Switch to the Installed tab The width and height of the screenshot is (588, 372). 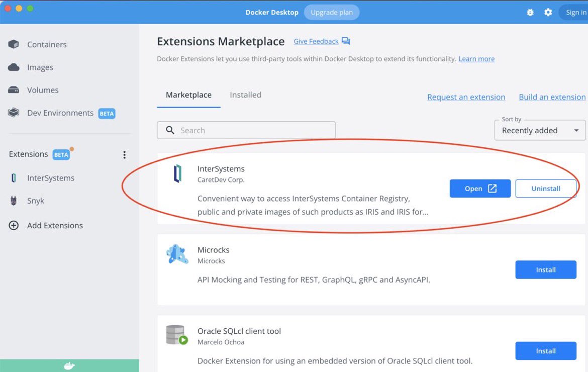point(245,95)
